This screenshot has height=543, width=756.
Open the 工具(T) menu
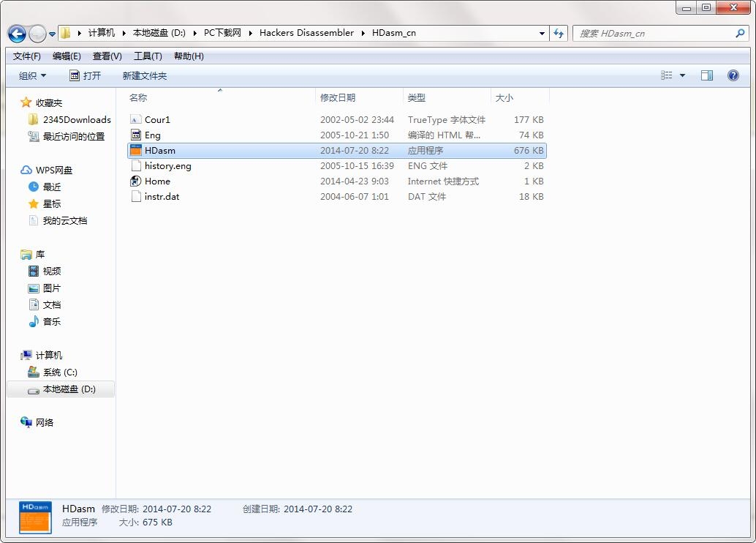(x=148, y=56)
